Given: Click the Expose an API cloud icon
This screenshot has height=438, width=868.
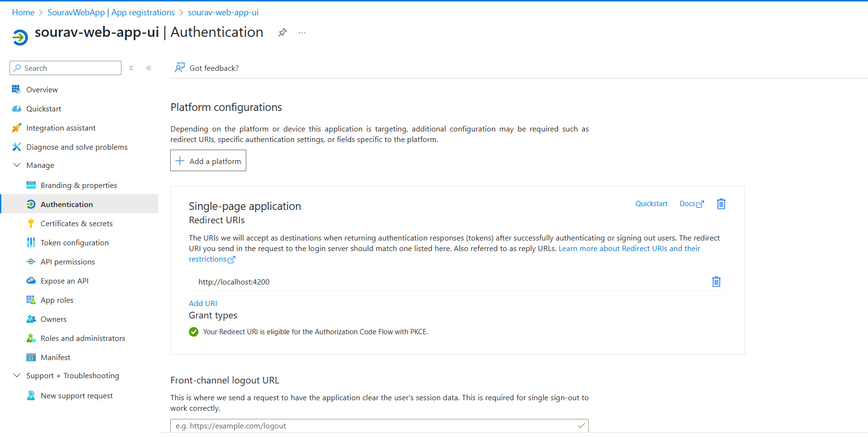Looking at the screenshot, I should pos(31,281).
